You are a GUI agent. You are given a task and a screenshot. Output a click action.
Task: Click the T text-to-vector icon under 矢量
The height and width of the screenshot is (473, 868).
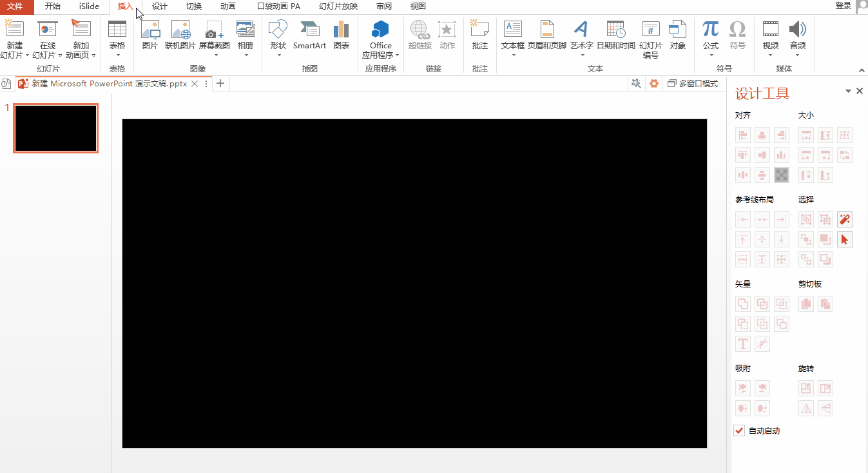[x=743, y=344]
